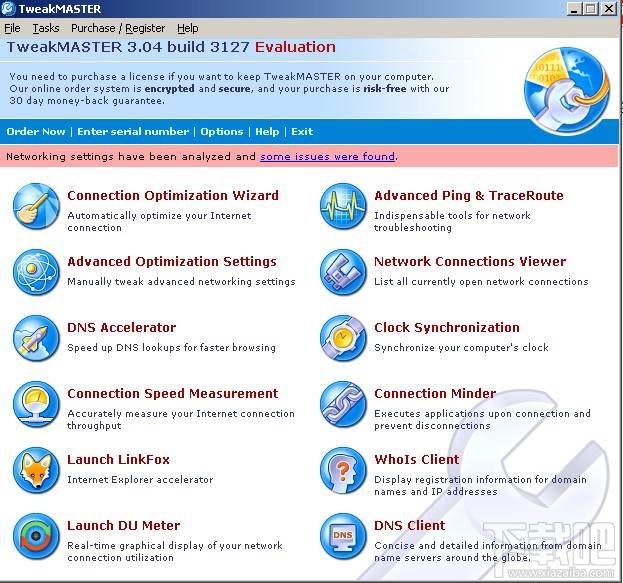
Task: Click 'Manually tweak advanced networking settings' text
Action: 182,282
